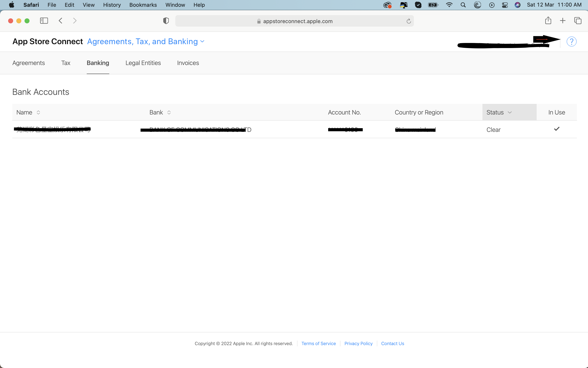Sort bank accounts by Status column
The width and height of the screenshot is (588, 368).
point(509,112)
